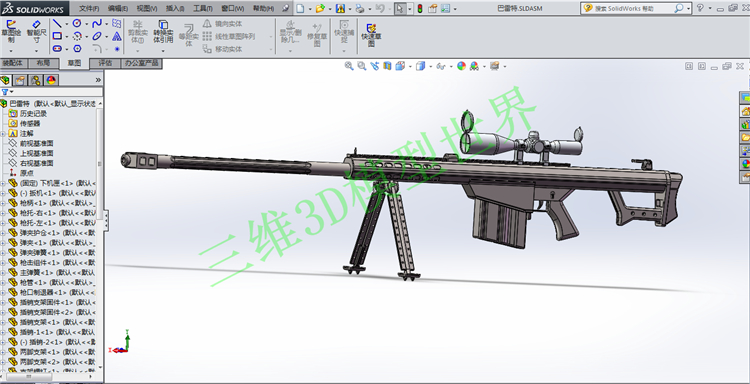The image size is (750, 384).
Task: Switch to the 办公室产品 tab
Action: (x=142, y=63)
